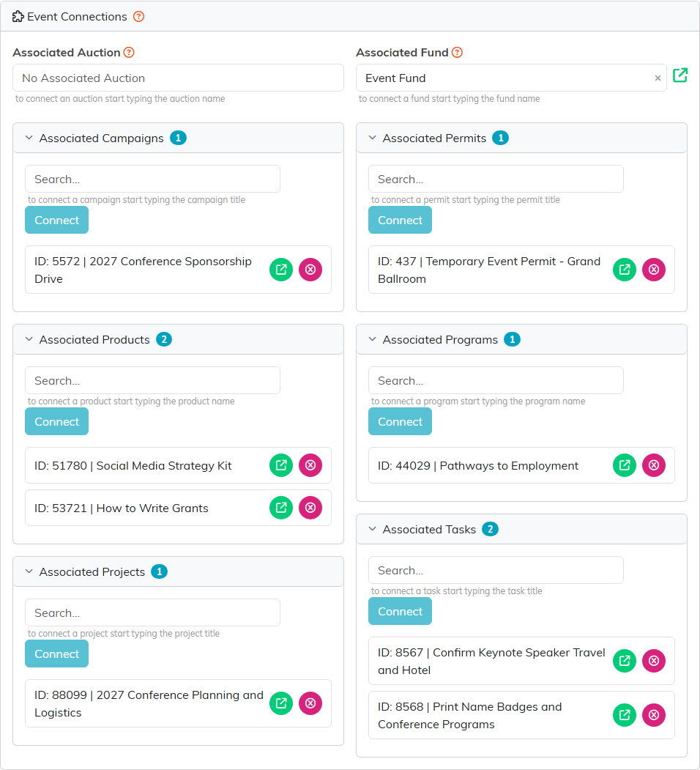Open 2027 Conference Planning and Logistics project
Image resolution: width=700 pixels, height=770 pixels.
(281, 704)
